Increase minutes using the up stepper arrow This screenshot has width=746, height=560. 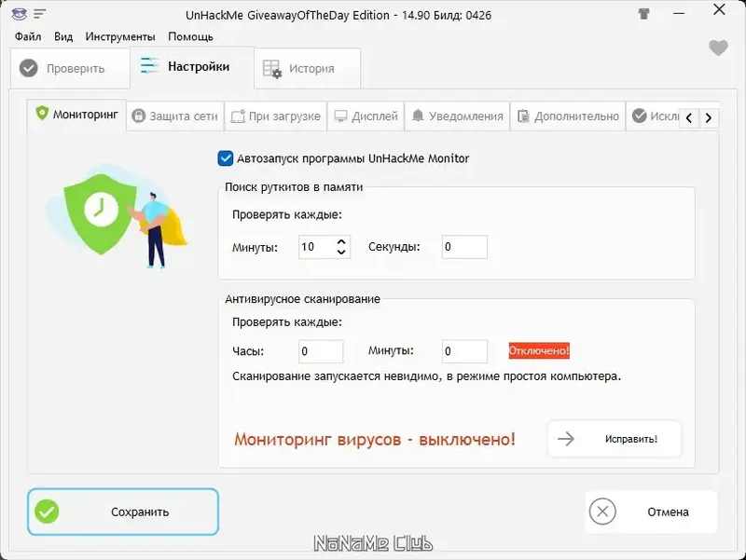coord(342,241)
